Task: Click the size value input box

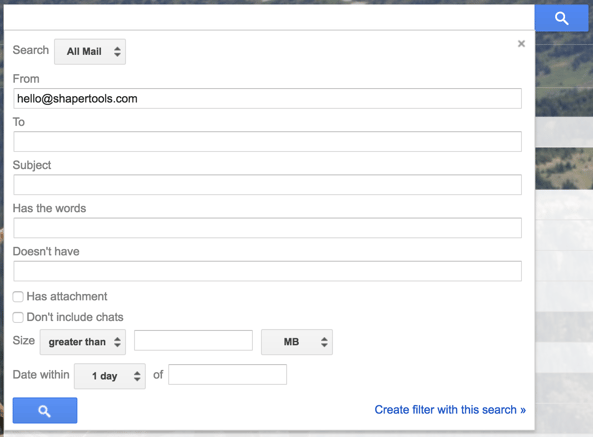Action: [x=193, y=341]
